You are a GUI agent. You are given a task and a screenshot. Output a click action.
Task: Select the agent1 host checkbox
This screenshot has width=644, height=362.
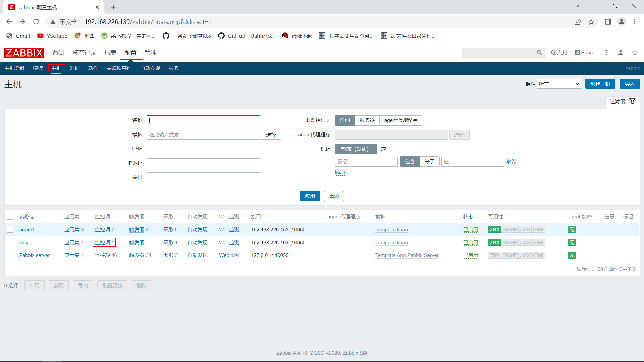click(10, 230)
